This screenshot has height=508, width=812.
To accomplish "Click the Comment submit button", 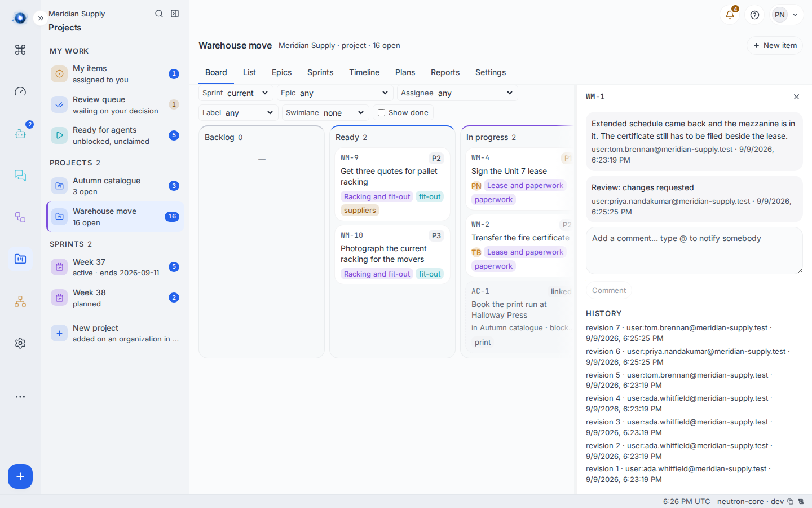I will click(609, 291).
